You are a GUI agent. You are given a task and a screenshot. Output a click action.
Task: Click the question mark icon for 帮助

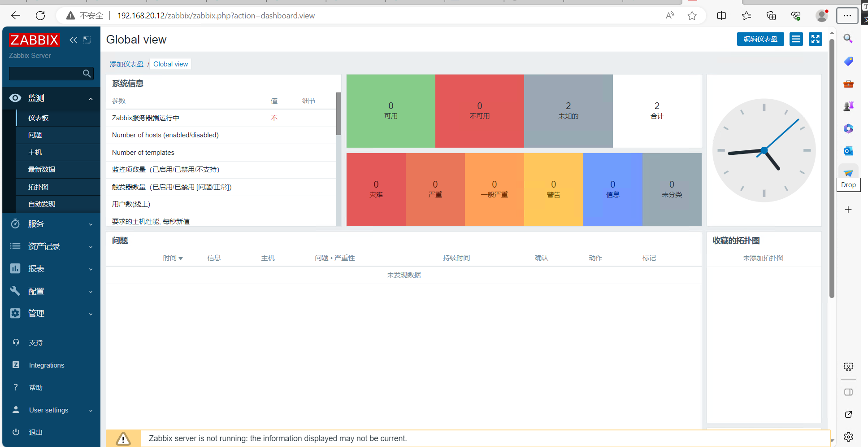pos(16,387)
